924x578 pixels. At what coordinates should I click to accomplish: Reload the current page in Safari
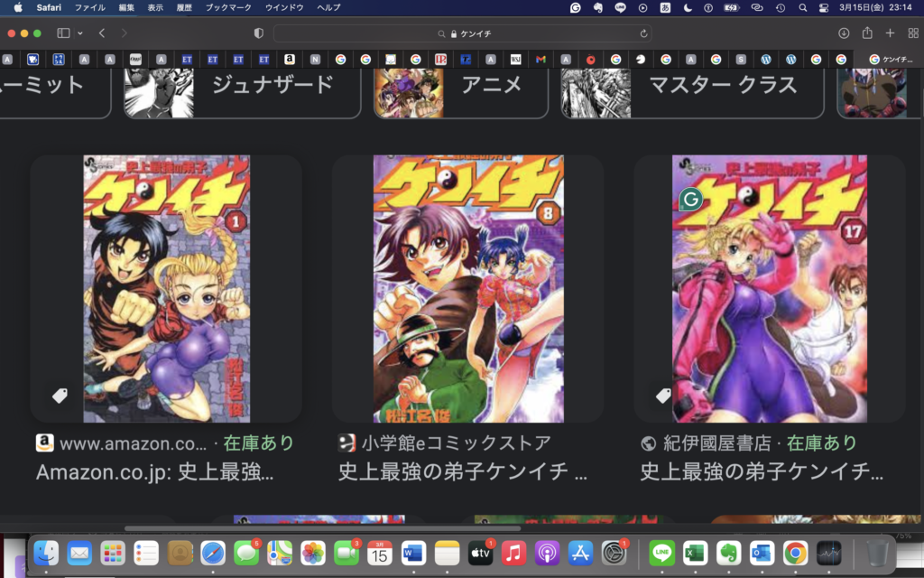click(644, 33)
